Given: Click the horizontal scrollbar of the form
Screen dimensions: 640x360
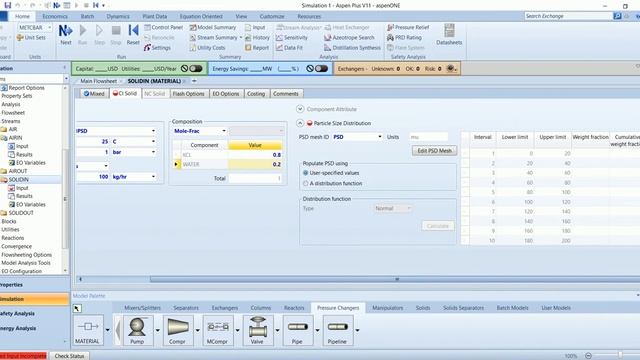Looking at the screenshot, I should point(395,280).
